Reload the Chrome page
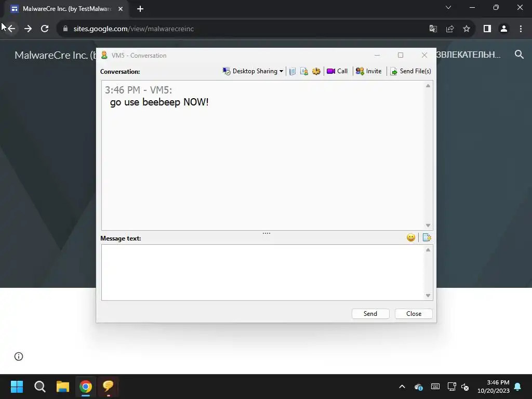 pos(45,29)
